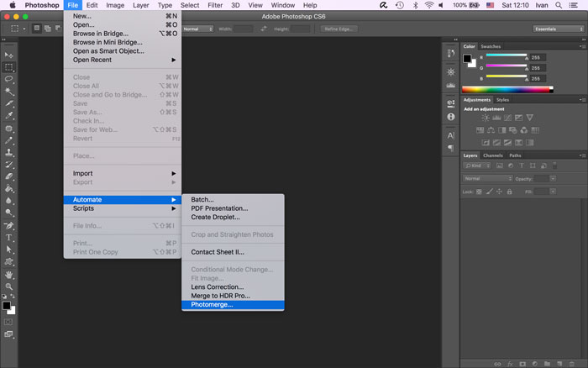Select the Dodge tool
The height and width of the screenshot is (368, 588).
click(8, 213)
